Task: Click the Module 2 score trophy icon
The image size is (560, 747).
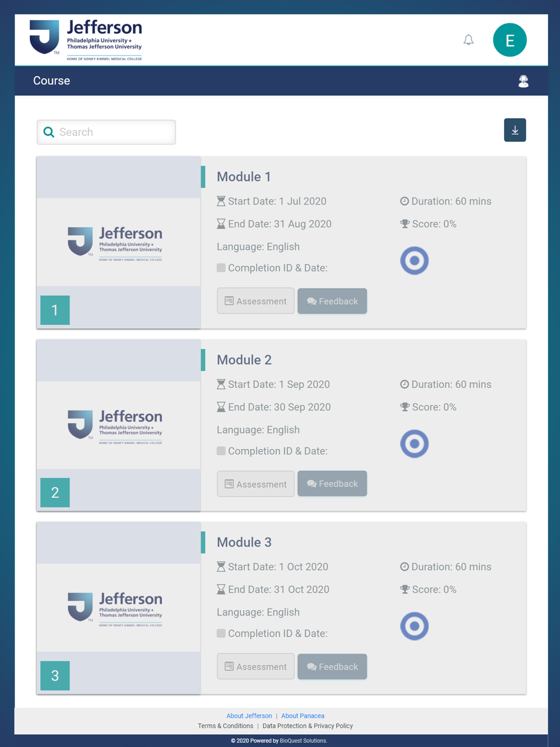Action: click(x=405, y=407)
